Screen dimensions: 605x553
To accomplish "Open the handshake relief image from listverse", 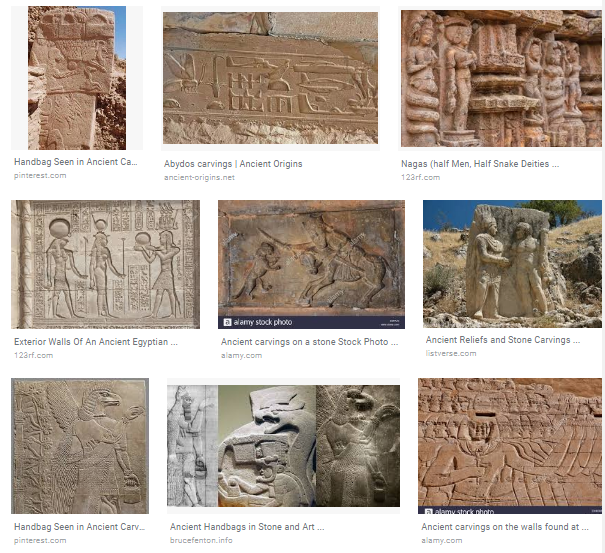I will (x=512, y=264).
